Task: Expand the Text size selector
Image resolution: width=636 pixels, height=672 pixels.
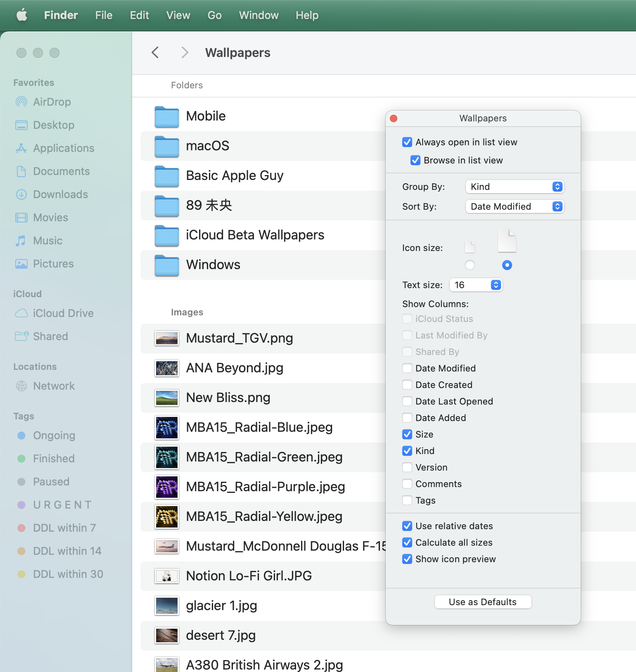Action: coord(476,285)
